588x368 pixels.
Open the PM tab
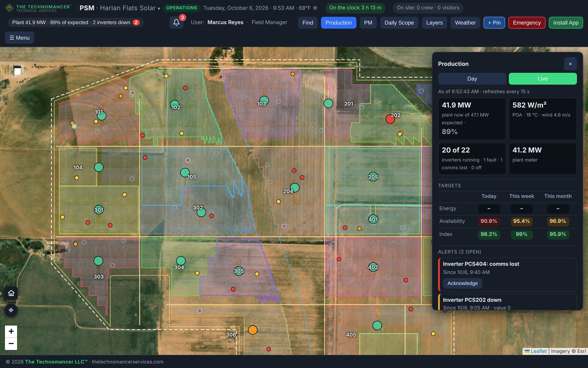[368, 22]
